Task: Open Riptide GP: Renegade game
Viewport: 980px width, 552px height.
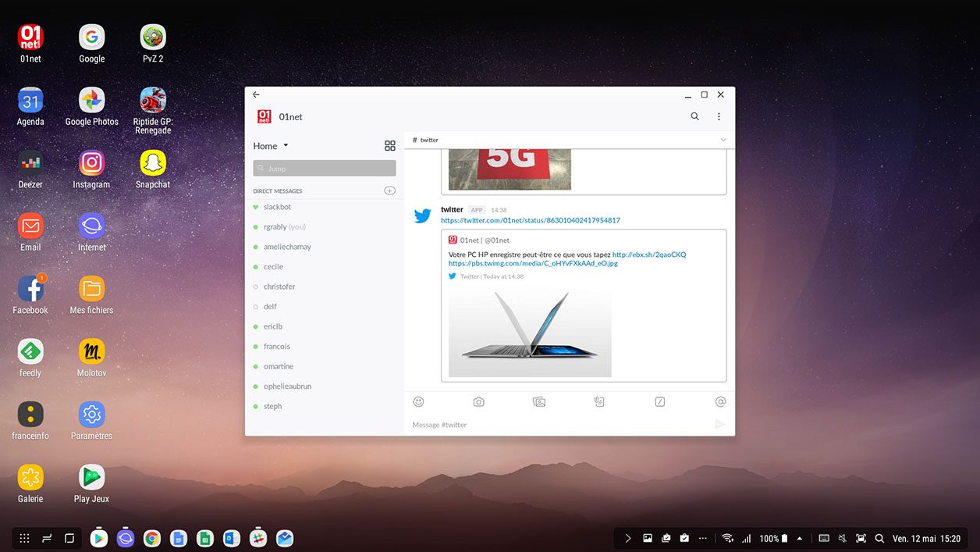Action: pyautogui.click(x=153, y=100)
